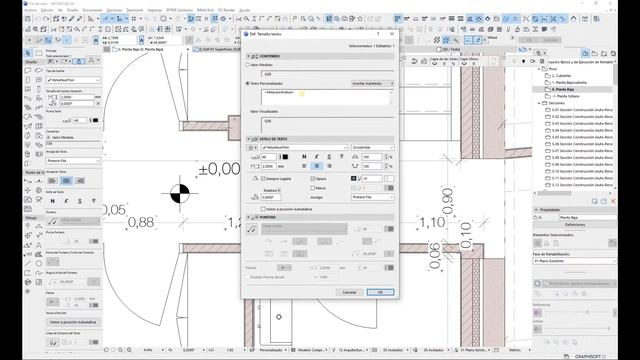Open the Opciones menu
Viewport: 640px width, 360px height.
coord(114,10)
